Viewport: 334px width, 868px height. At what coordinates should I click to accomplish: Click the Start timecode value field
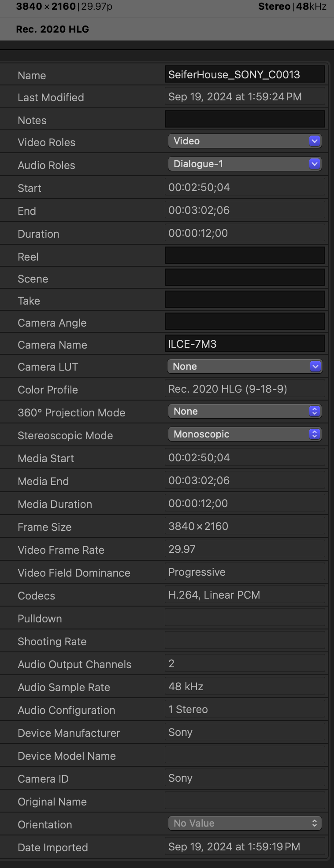pos(245,188)
